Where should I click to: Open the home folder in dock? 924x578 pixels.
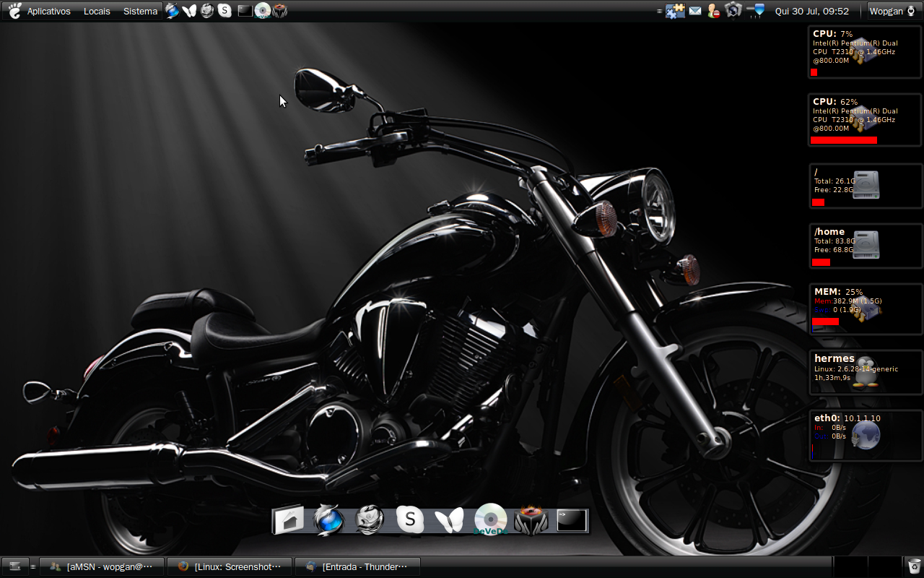(288, 519)
